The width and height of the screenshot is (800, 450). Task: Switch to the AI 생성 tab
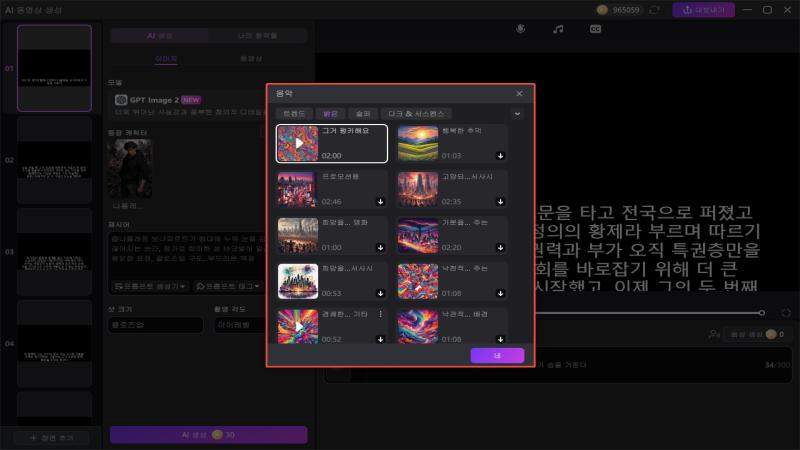pyautogui.click(x=160, y=36)
